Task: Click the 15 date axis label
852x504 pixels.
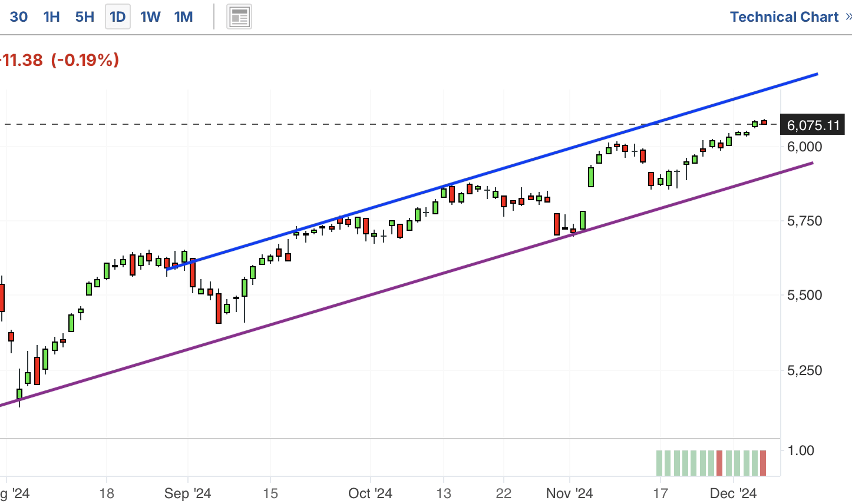Action: point(270,493)
